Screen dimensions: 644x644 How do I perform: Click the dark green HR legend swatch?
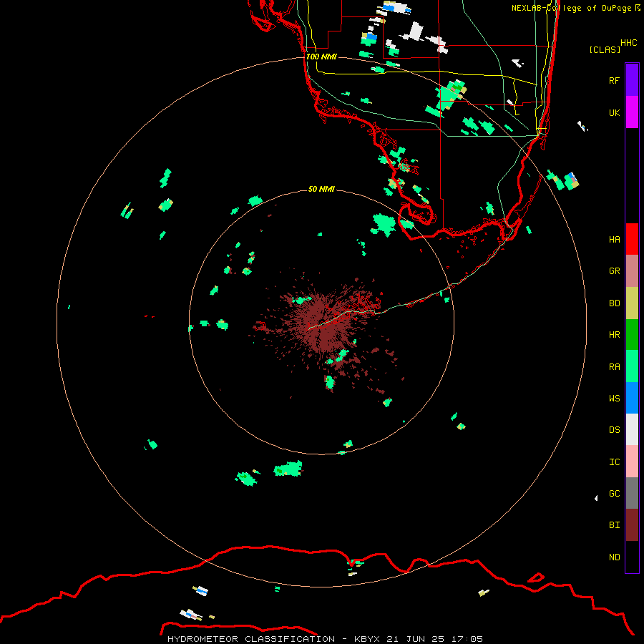pos(632,334)
